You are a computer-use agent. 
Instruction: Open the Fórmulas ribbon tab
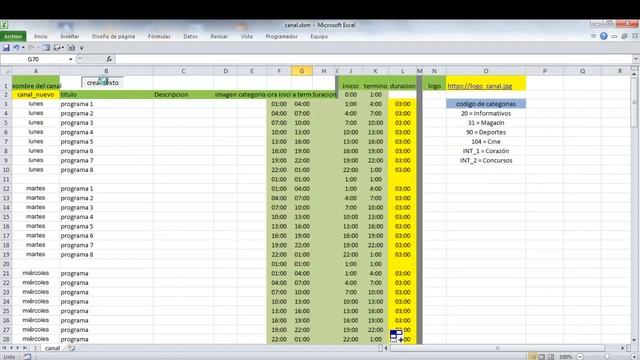click(159, 36)
